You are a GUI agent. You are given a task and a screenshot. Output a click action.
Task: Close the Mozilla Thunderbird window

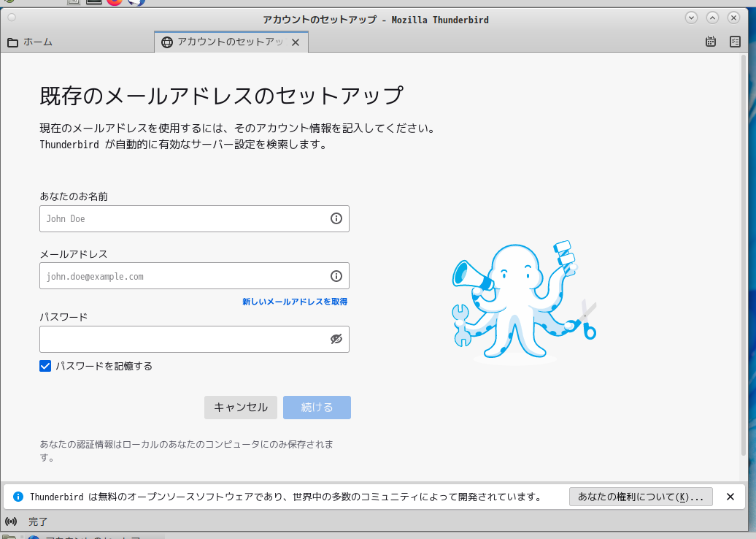(x=734, y=18)
